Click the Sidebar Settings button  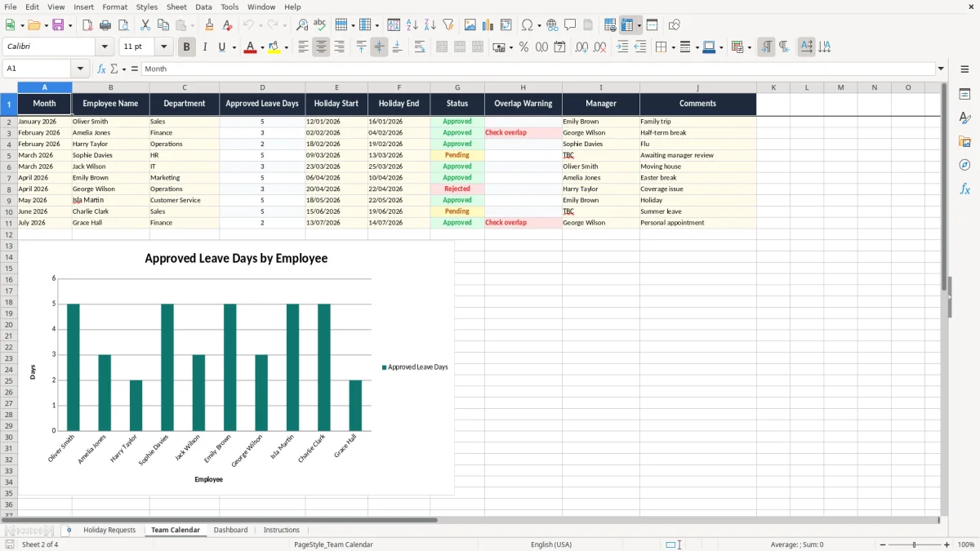coord(964,71)
